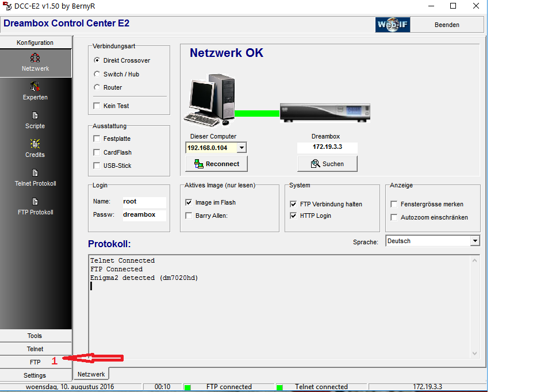
Task: Click the Passw input field
Action: pos(143,215)
